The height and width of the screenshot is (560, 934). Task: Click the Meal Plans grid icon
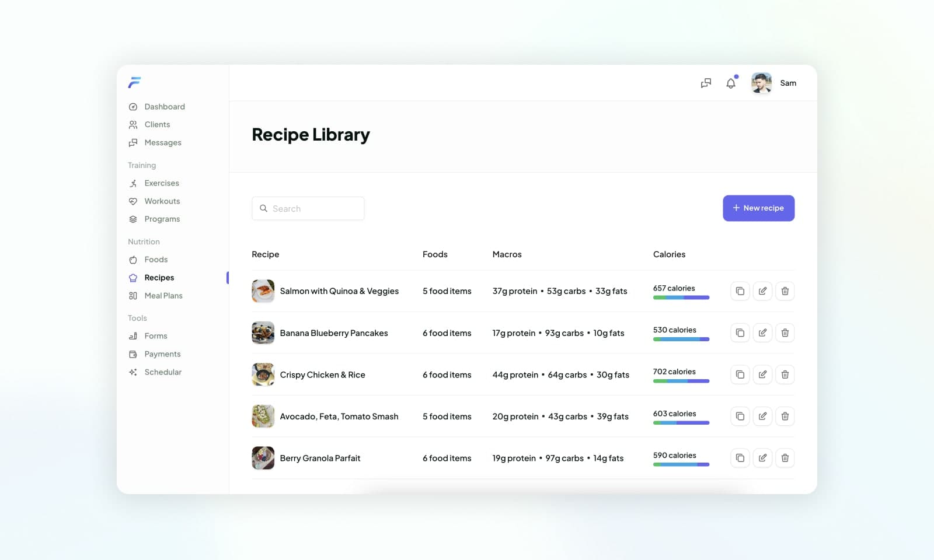point(134,296)
